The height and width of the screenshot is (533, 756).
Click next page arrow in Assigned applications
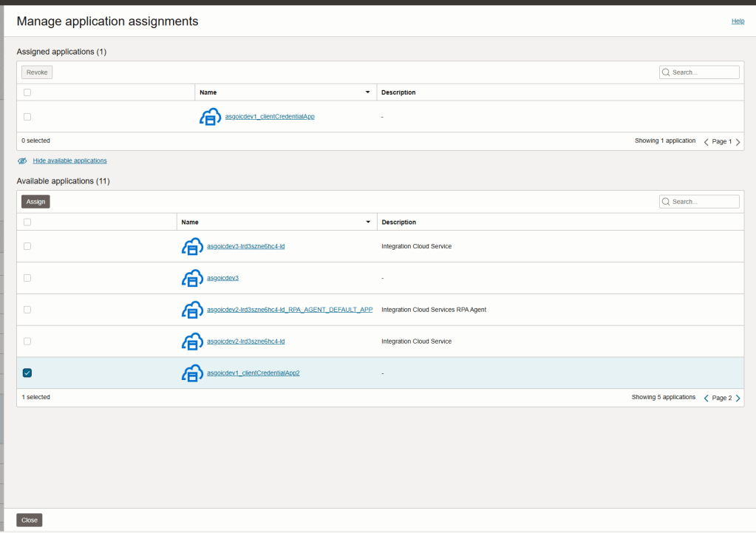pyautogui.click(x=738, y=142)
